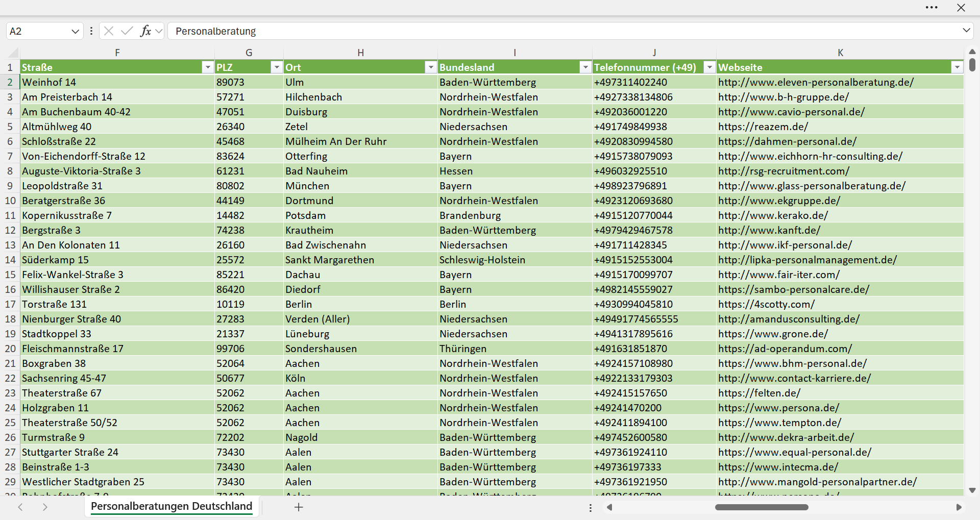Screen dimensions: 980x520
Task: Open the PLZ column filter dropdown
Action: coord(276,67)
